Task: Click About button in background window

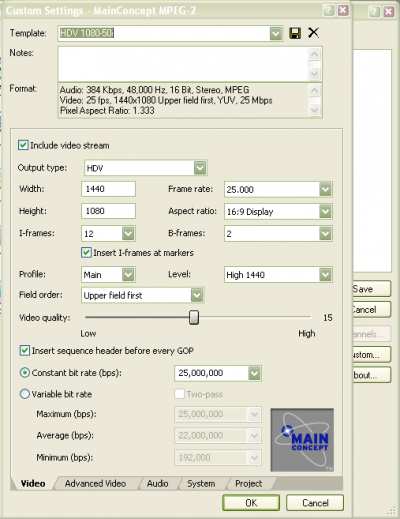Action: pos(371,375)
